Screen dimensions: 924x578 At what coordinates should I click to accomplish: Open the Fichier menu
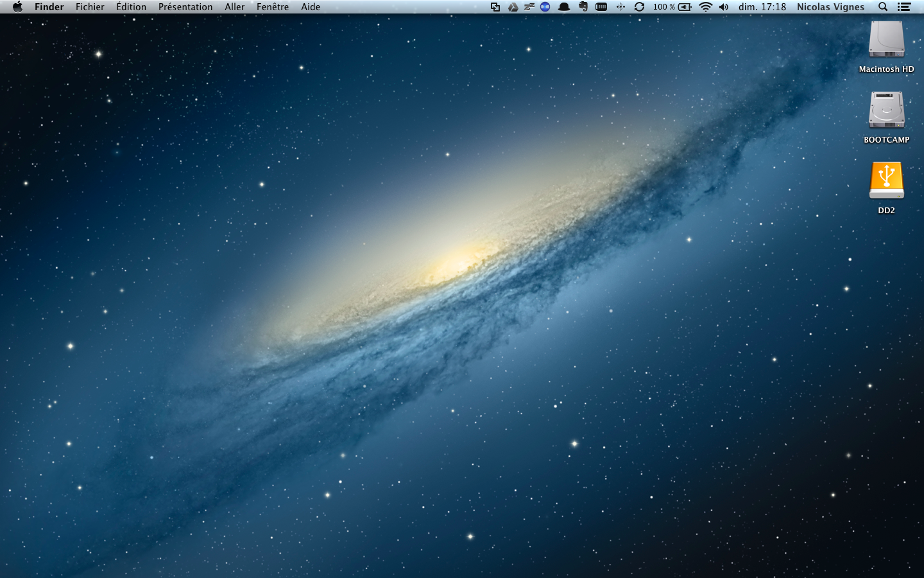click(x=90, y=7)
